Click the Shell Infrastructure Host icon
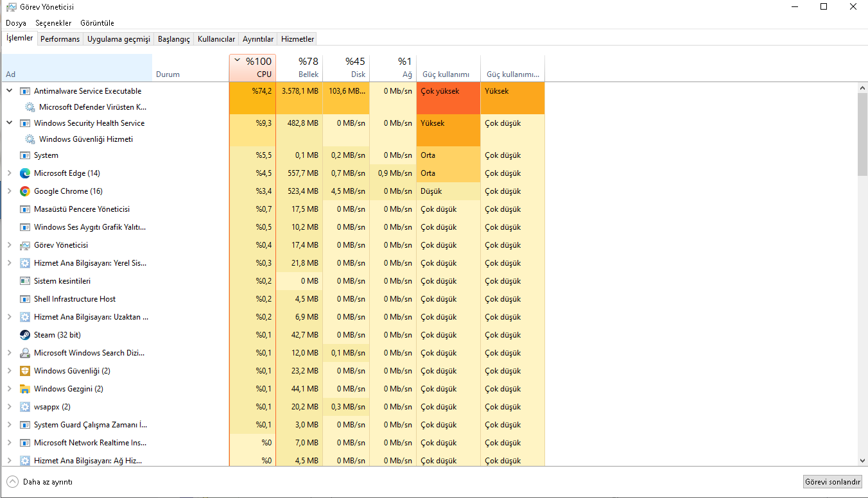Viewport: 868px width, 498px height. coord(25,299)
